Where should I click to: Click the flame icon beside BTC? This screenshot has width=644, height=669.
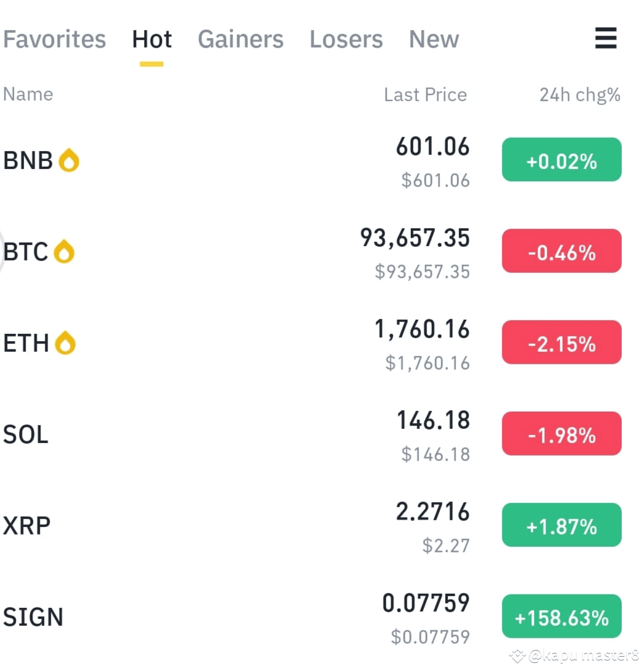[64, 251]
